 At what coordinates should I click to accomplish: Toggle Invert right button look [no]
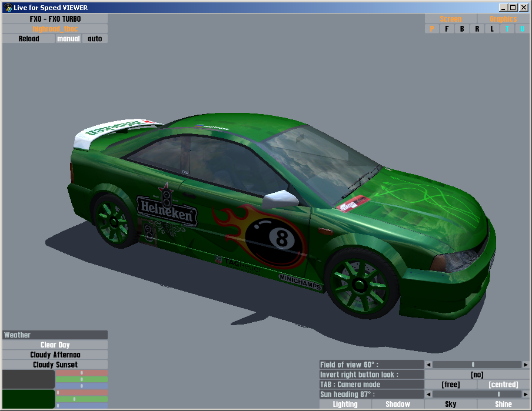click(477, 375)
